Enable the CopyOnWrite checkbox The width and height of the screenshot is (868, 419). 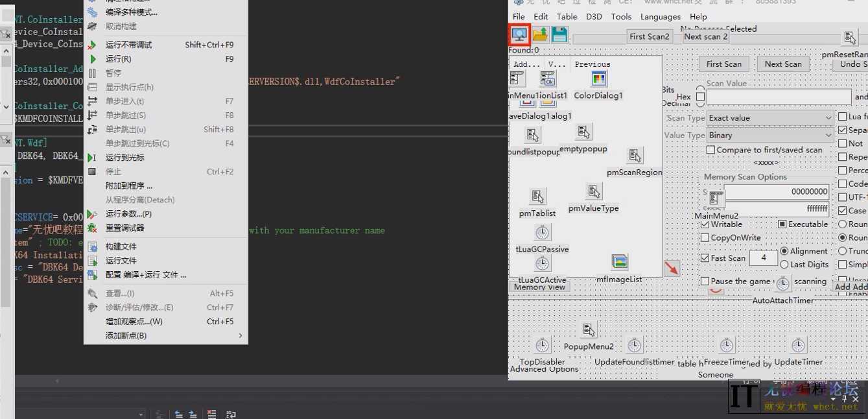click(705, 238)
